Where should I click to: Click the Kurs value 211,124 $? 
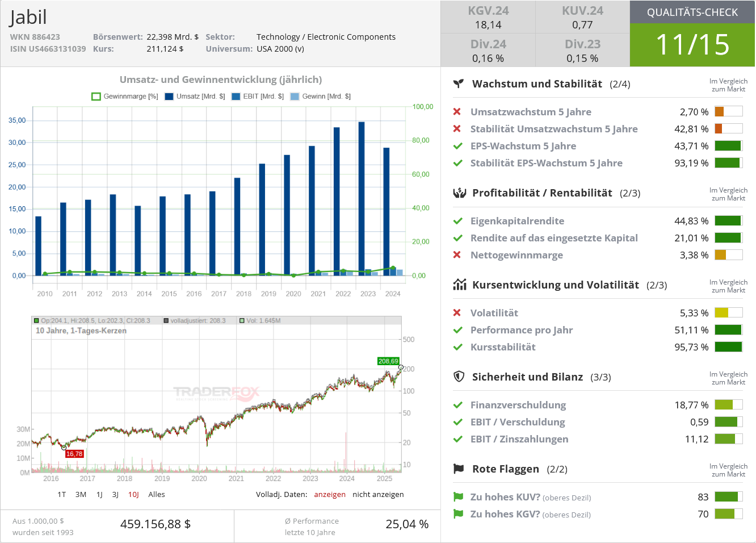[x=165, y=49]
